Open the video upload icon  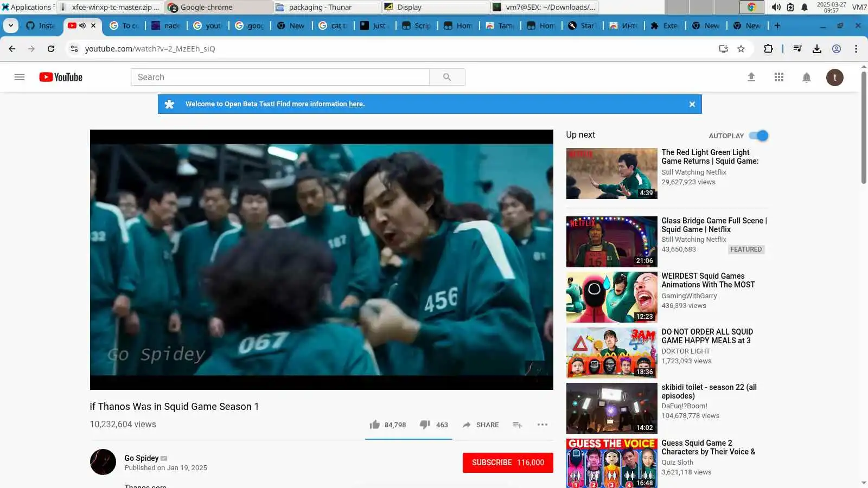click(751, 77)
